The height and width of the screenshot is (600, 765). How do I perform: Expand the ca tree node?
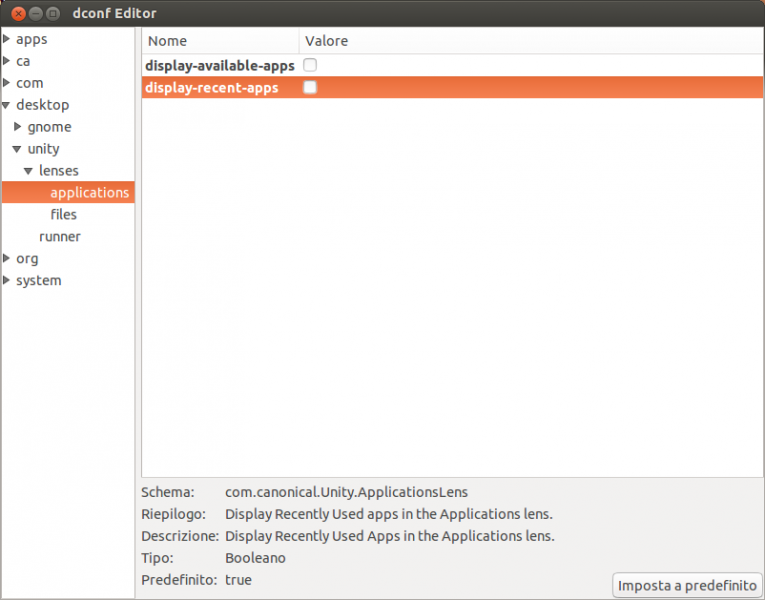[6, 60]
